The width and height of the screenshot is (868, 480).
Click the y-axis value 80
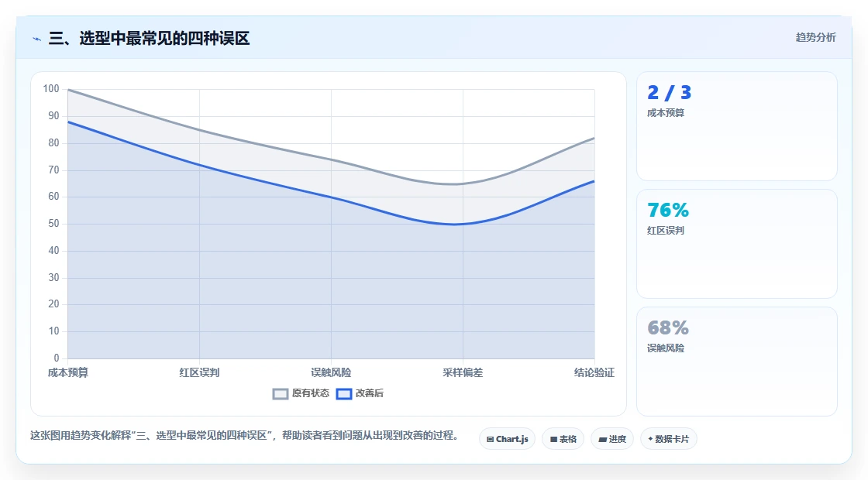53,142
